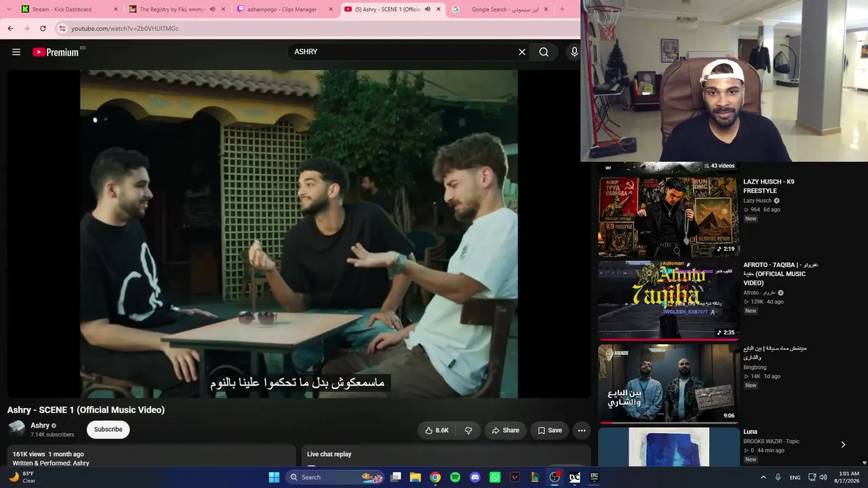The image size is (868, 488).
Task: Save the video to a playlist
Action: [549, 430]
